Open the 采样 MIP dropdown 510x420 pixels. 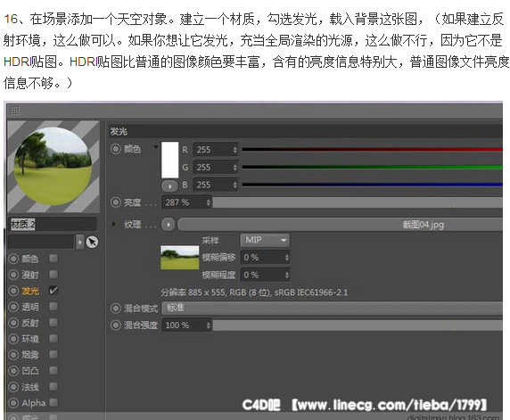tap(265, 241)
